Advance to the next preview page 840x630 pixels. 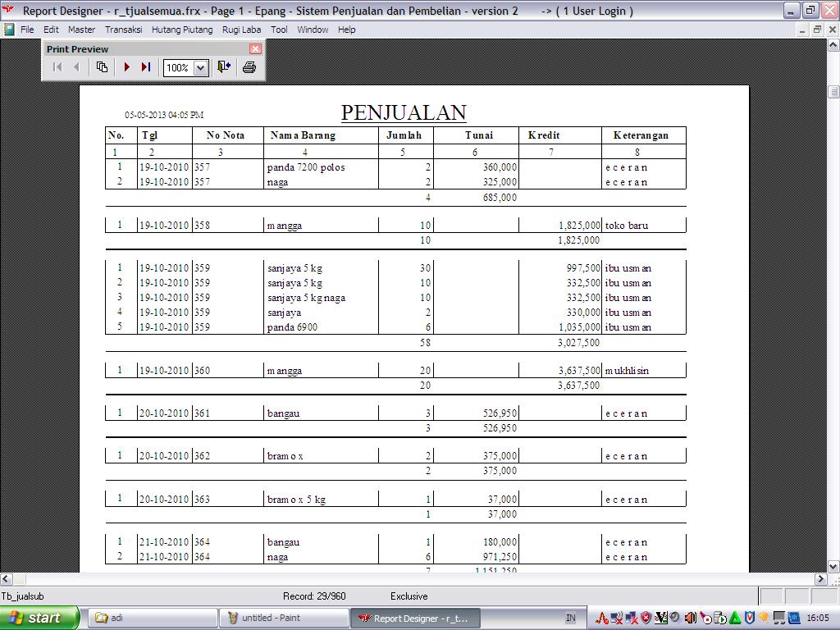127,67
